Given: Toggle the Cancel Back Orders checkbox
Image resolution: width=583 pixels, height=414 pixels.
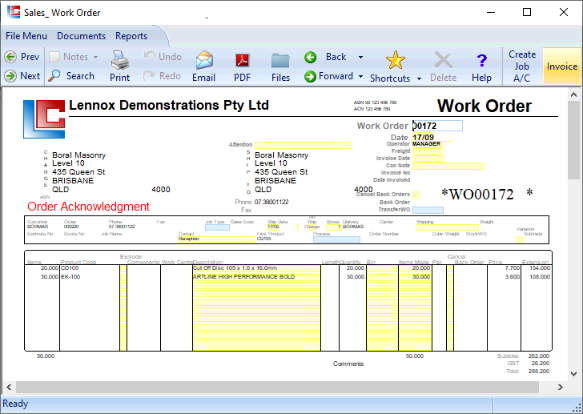Looking at the screenshot, I should (x=415, y=195).
